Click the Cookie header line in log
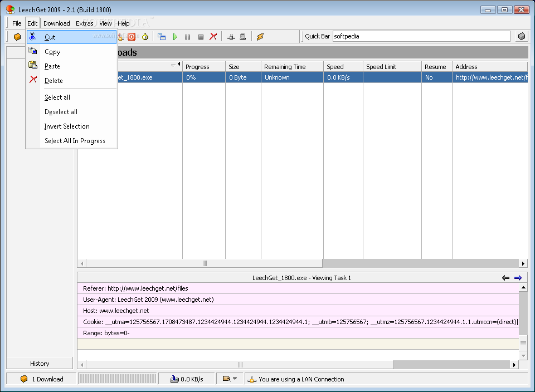This screenshot has width=535, height=392. (x=298, y=322)
